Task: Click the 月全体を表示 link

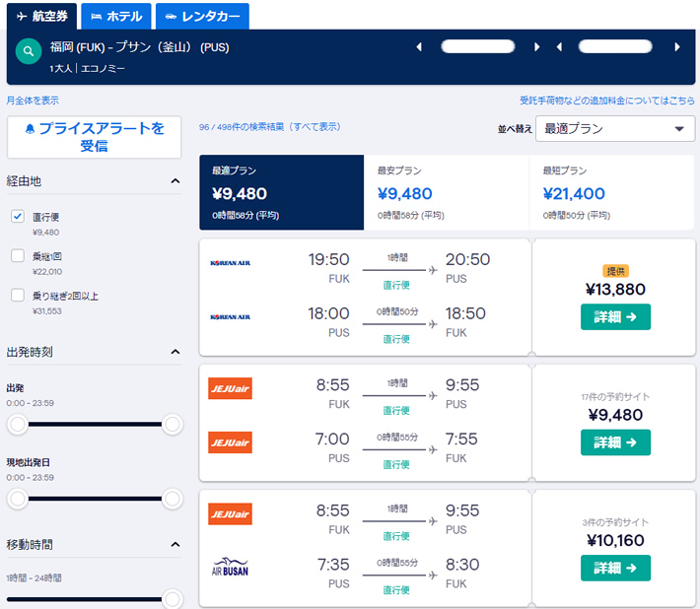Action: (33, 101)
